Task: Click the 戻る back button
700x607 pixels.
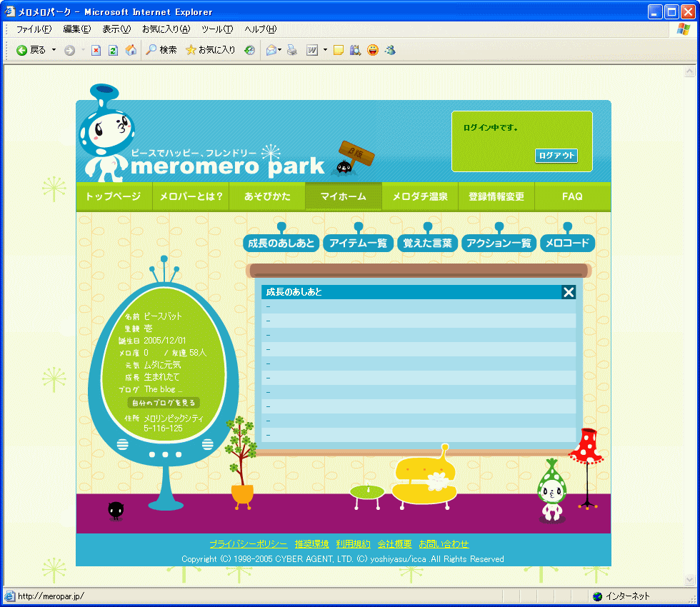Action: point(31,50)
